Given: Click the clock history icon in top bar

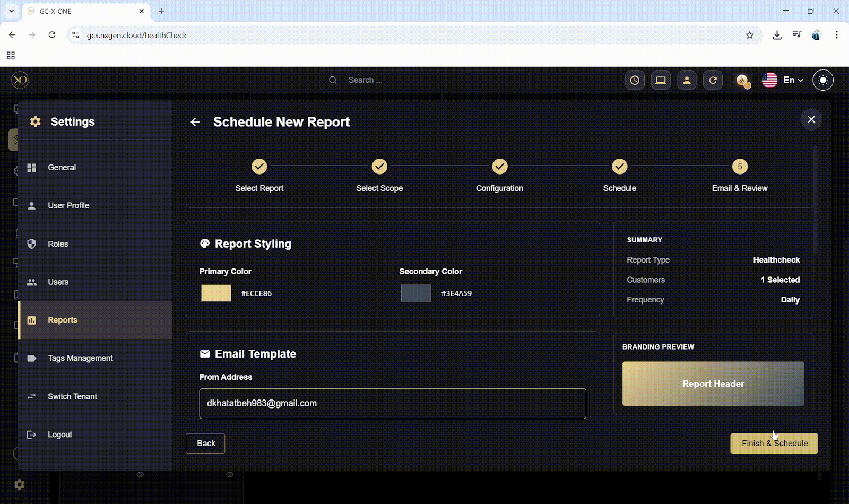Looking at the screenshot, I should (635, 80).
